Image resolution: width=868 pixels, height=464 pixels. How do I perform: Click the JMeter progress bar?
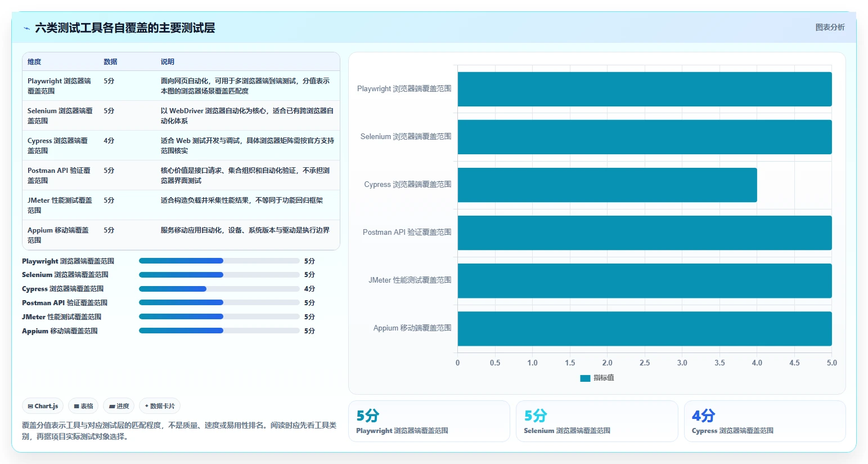click(x=219, y=316)
